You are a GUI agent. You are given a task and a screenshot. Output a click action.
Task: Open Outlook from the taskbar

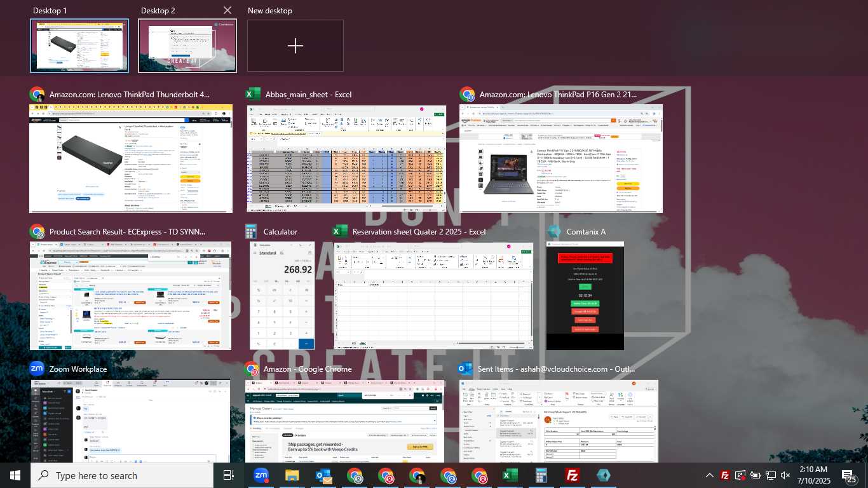coord(323,475)
